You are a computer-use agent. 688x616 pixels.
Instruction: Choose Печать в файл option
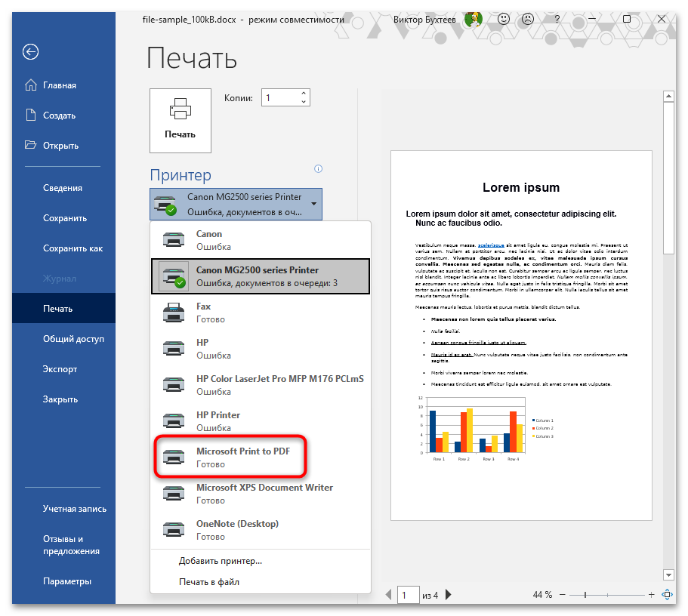point(209,582)
